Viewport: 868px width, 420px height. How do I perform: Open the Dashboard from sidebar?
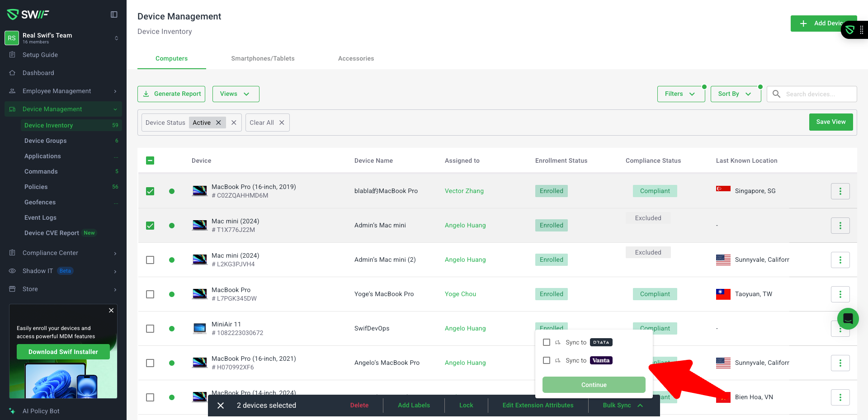38,73
